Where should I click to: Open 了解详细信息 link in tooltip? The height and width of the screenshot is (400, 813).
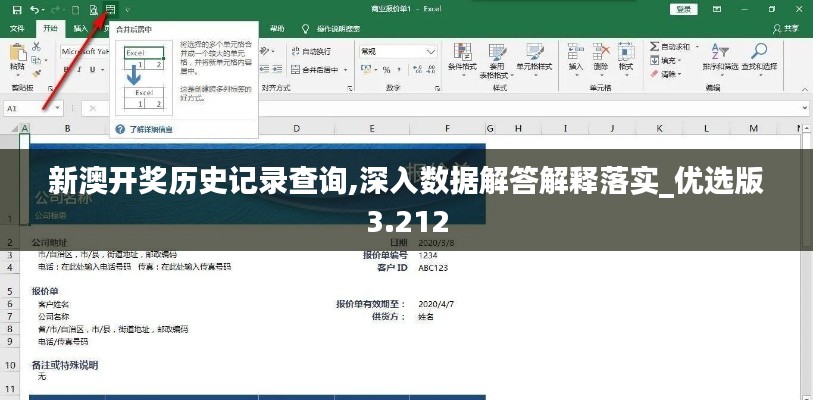(x=151, y=130)
